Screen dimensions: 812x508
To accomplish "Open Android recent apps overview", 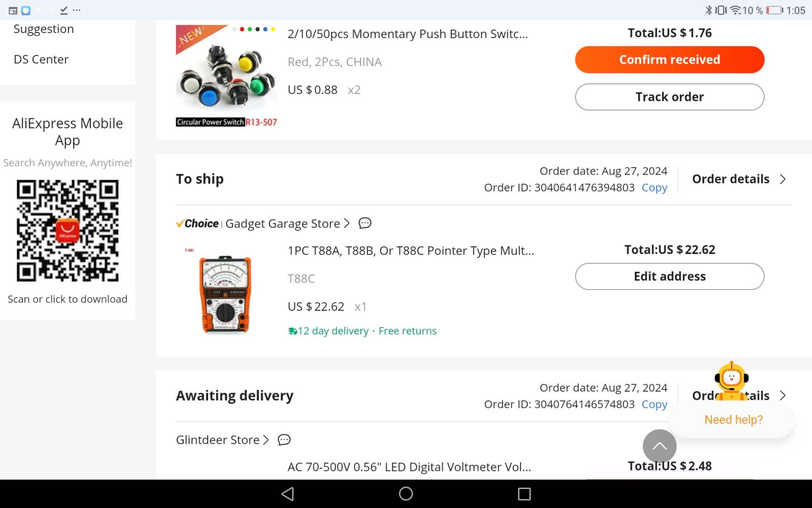I will [524, 494].
